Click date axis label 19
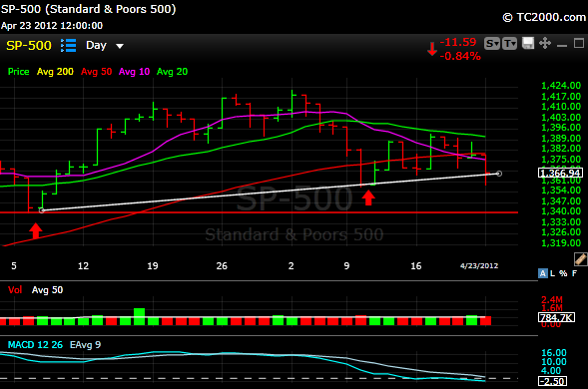Viewport: 588px width, 389px height. (x=153, y=266)
